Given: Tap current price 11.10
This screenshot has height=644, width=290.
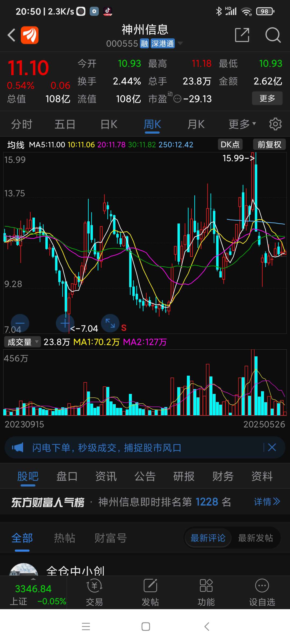Looking at the screenshot, I should pos(28,68).
